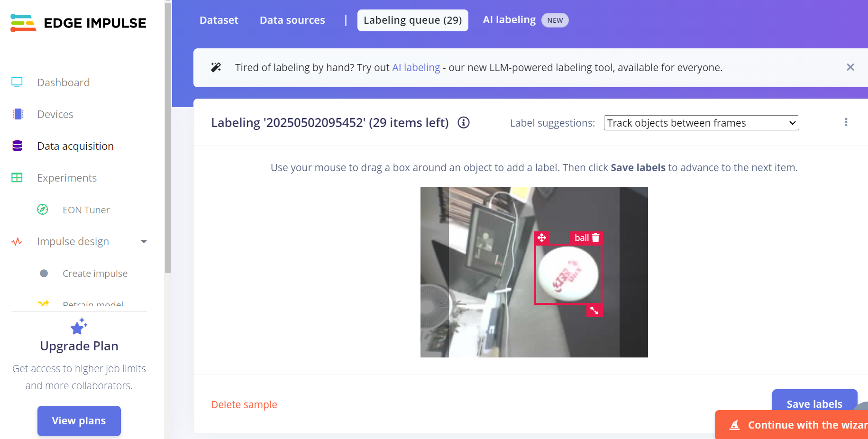Click the magic wand icon in banner
The image size is (868, 439).
216,67
